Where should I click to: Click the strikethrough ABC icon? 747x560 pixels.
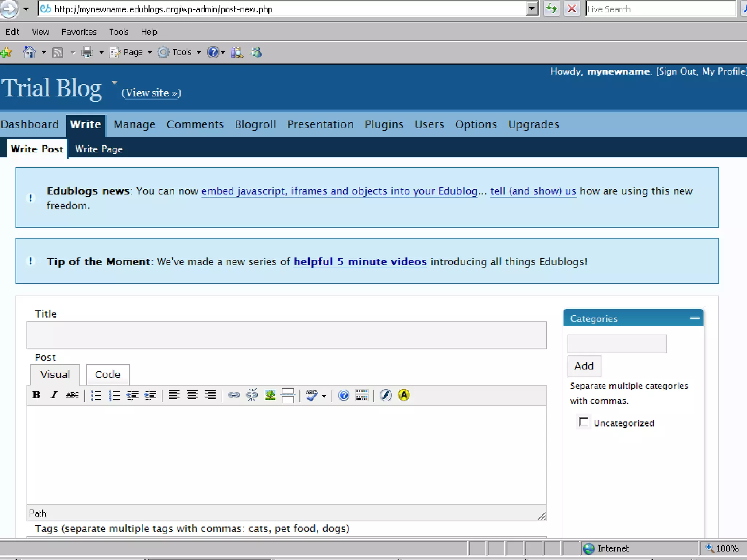click(x=72, y=395)
